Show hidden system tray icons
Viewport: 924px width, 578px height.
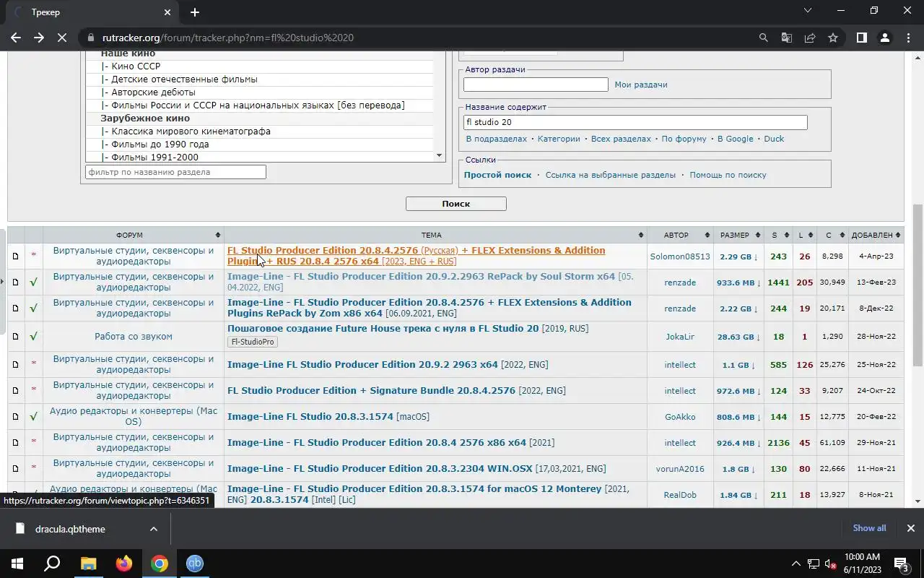(796, 564)
